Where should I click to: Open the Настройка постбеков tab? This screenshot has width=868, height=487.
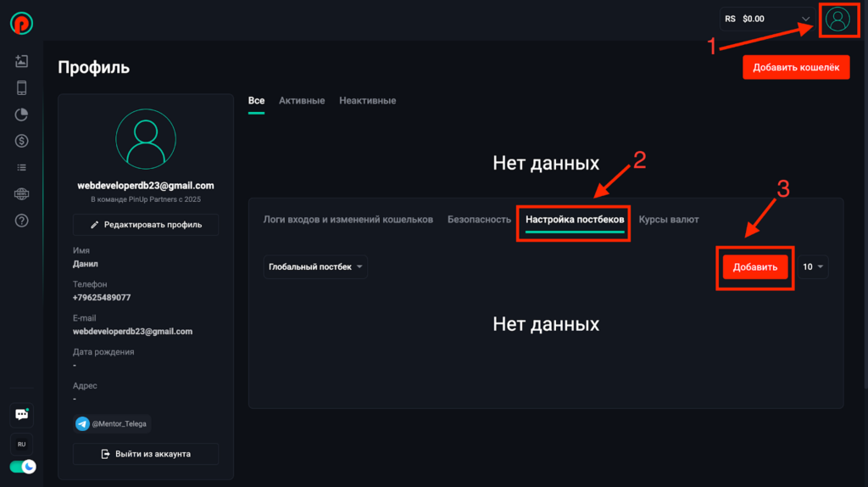575,220
